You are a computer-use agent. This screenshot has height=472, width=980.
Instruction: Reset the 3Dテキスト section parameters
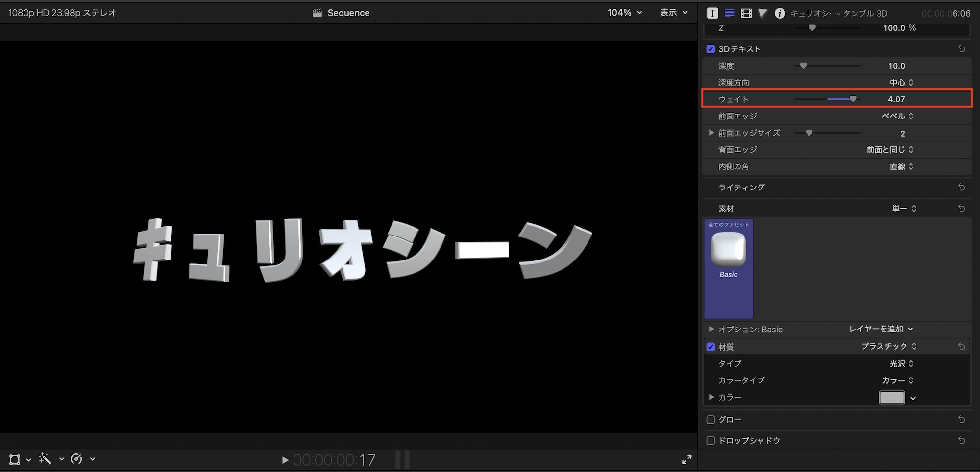(961, 49)
